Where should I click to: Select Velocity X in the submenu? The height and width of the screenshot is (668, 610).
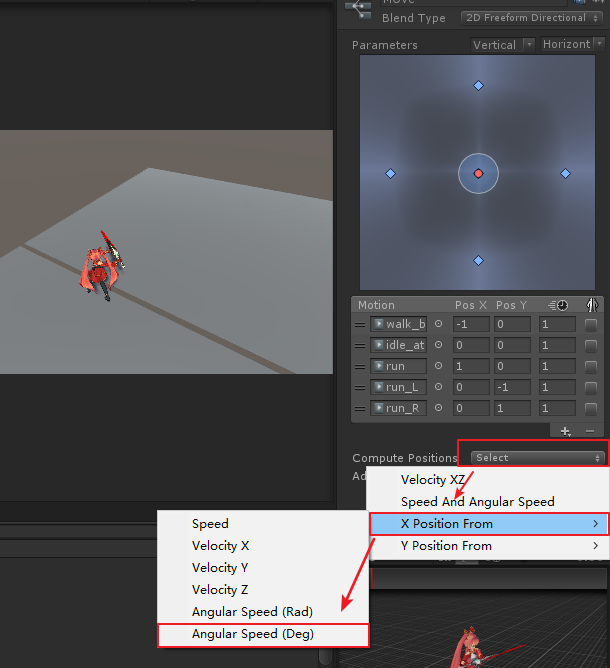(x=263, y=546)
